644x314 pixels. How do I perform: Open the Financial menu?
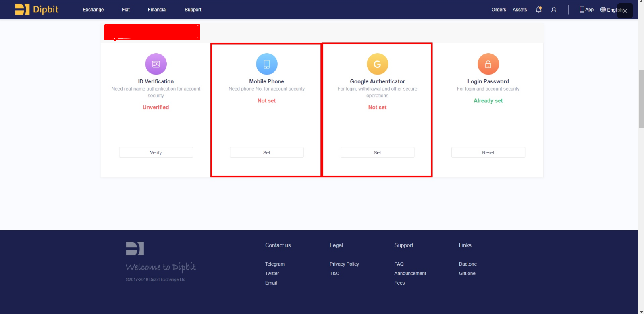pyautogui.click(x=157, y=10)
